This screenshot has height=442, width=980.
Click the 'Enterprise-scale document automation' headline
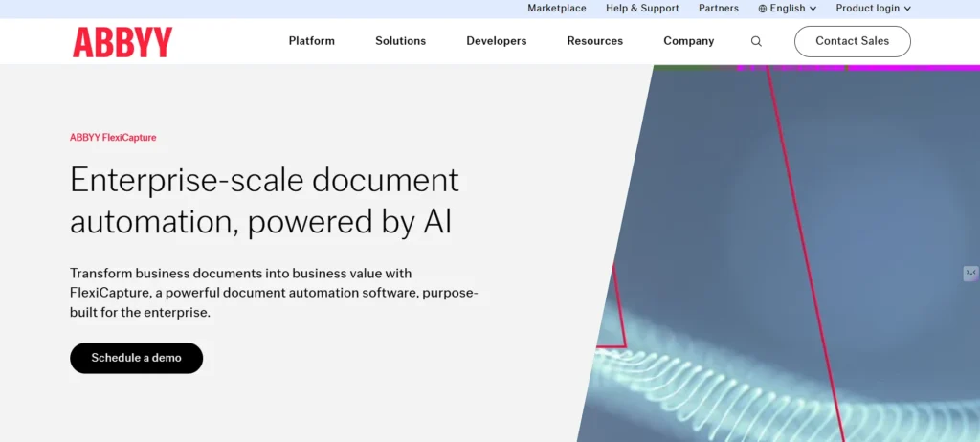(264, 201)
